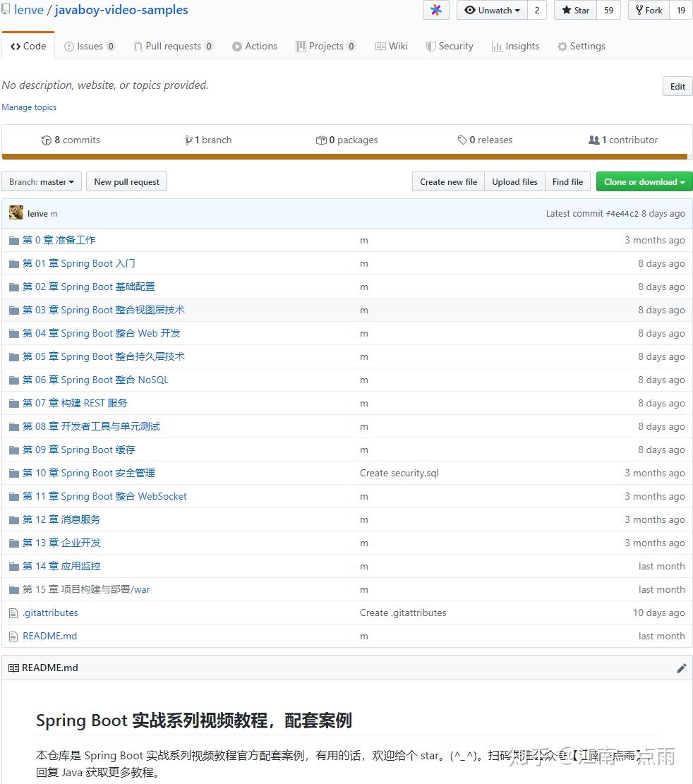Click the fork icon on the Fork button
Screen dimensions: 693x784
[639, 10]
